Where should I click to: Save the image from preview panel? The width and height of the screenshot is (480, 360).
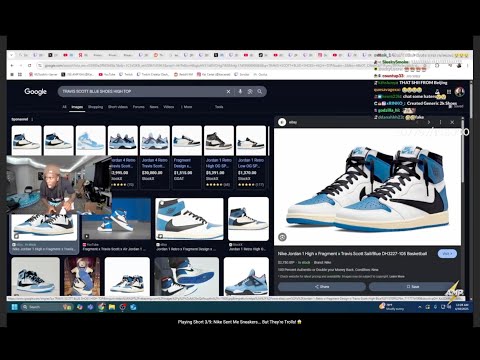[413, 287]
